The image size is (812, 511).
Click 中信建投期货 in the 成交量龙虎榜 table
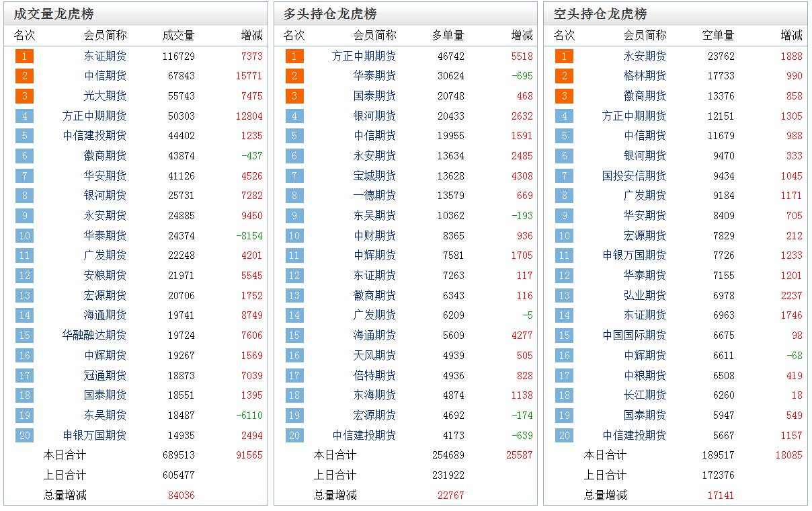point(94,136)
